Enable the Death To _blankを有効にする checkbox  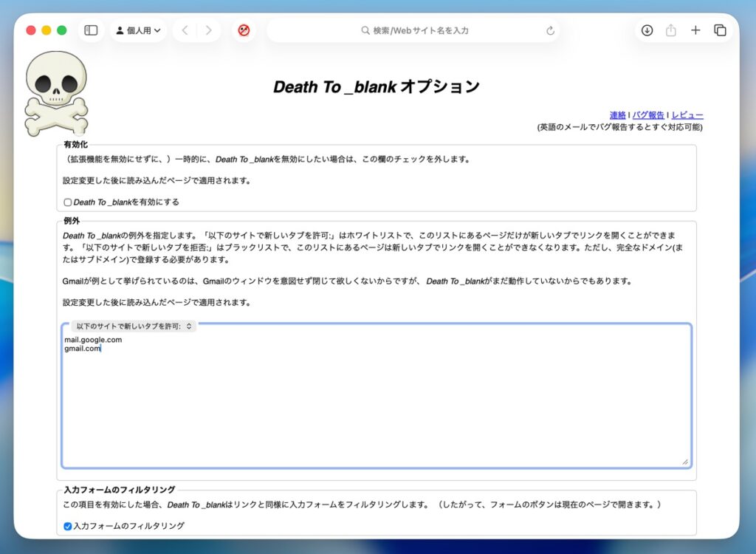(x=68, y=202)
